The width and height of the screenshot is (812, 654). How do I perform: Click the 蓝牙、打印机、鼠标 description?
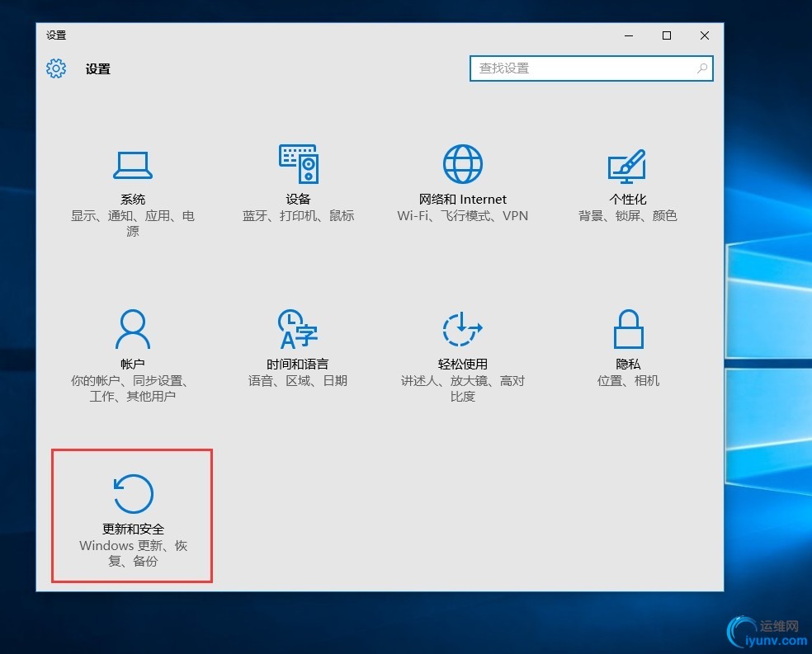[x=298, y=216]
